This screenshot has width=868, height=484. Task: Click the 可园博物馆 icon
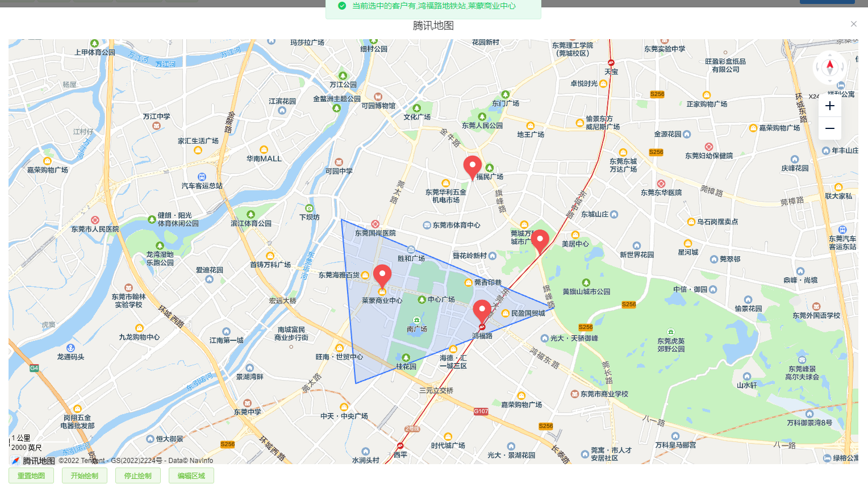tap(378, 97)
